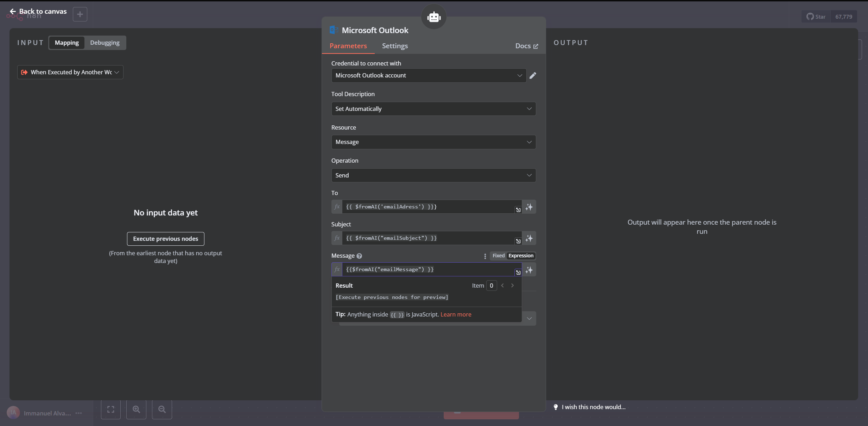The image size is (868, 426).
Task: Open expanded editor for To expression
Action: 518,210
